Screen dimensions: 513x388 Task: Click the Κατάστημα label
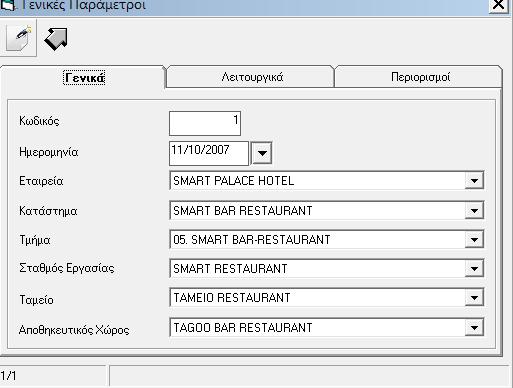tap(48, 211)
